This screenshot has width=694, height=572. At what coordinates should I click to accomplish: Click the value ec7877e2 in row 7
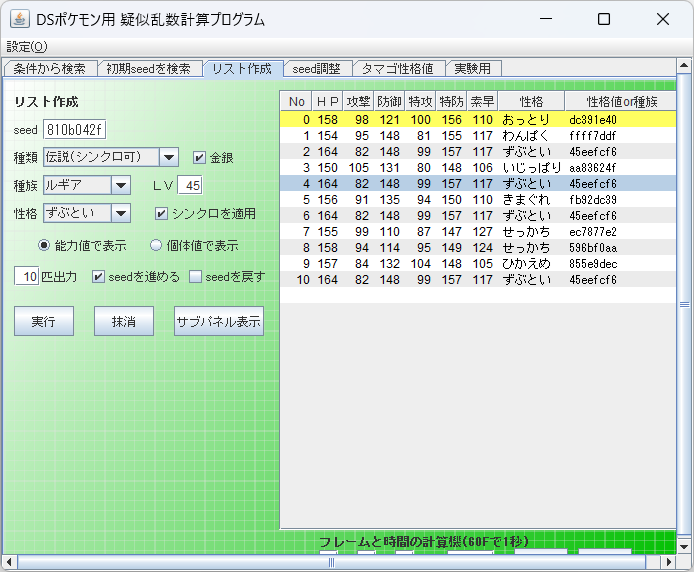pyautogui.click(x=593, y=232)
